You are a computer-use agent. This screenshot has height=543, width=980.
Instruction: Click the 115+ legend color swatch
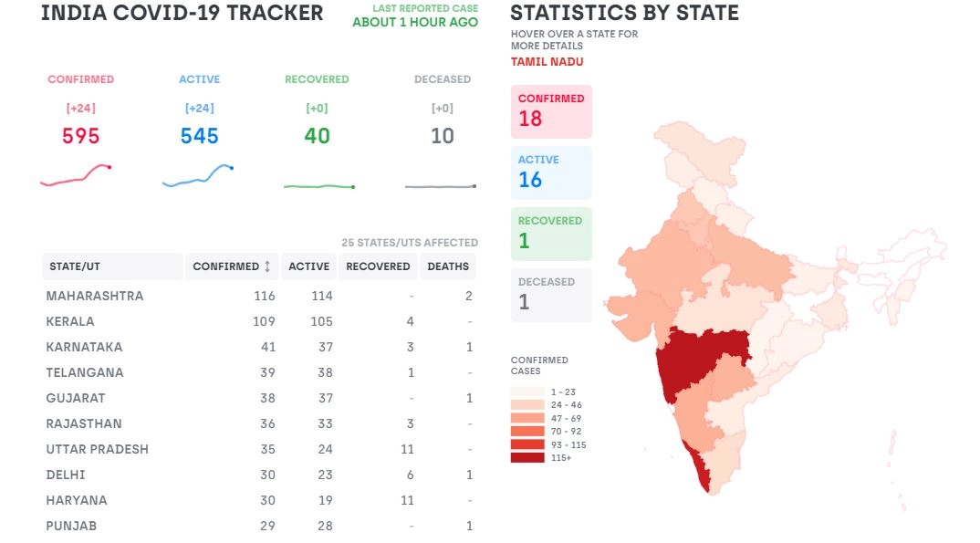527,458
